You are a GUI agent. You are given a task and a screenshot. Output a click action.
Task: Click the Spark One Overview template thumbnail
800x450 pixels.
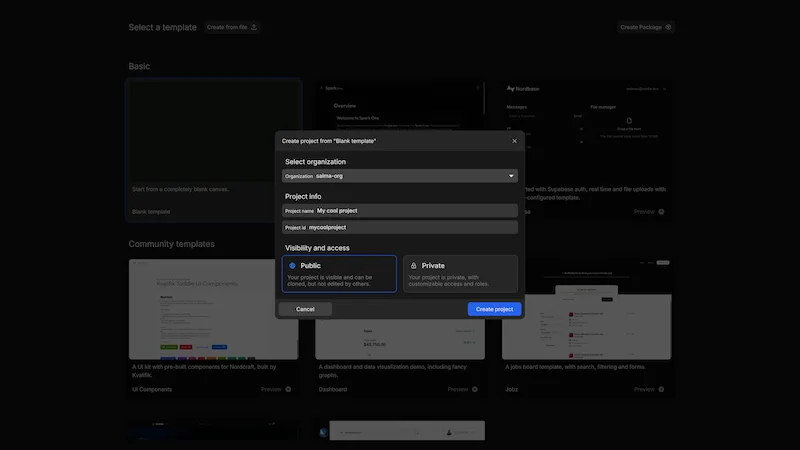[400, 106]
